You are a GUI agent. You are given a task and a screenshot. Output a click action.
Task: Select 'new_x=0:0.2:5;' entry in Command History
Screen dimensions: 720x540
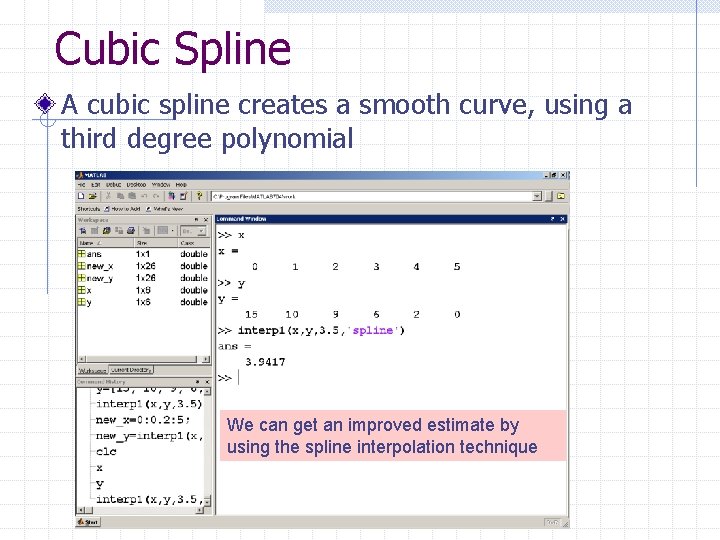tap(142, 420)
